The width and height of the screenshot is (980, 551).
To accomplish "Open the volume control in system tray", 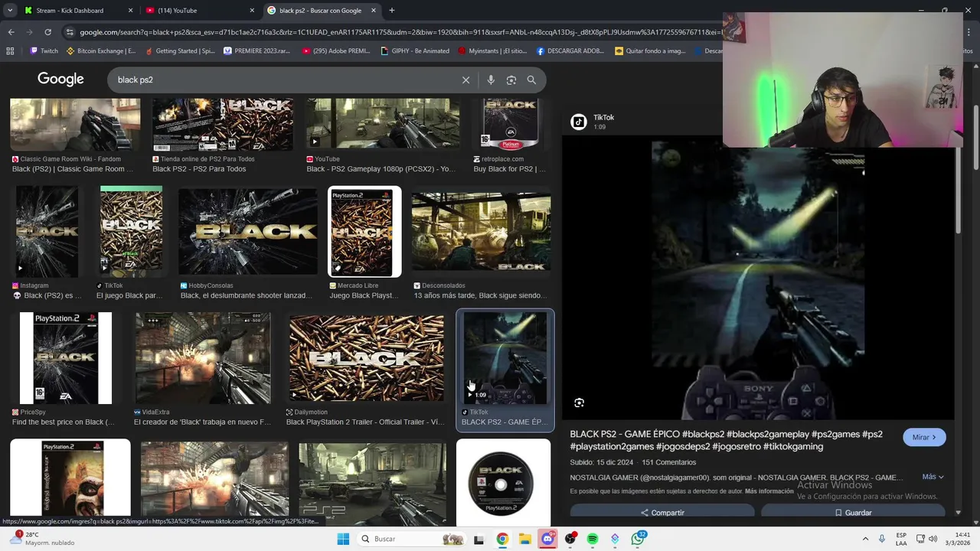I will pos(933,539).
